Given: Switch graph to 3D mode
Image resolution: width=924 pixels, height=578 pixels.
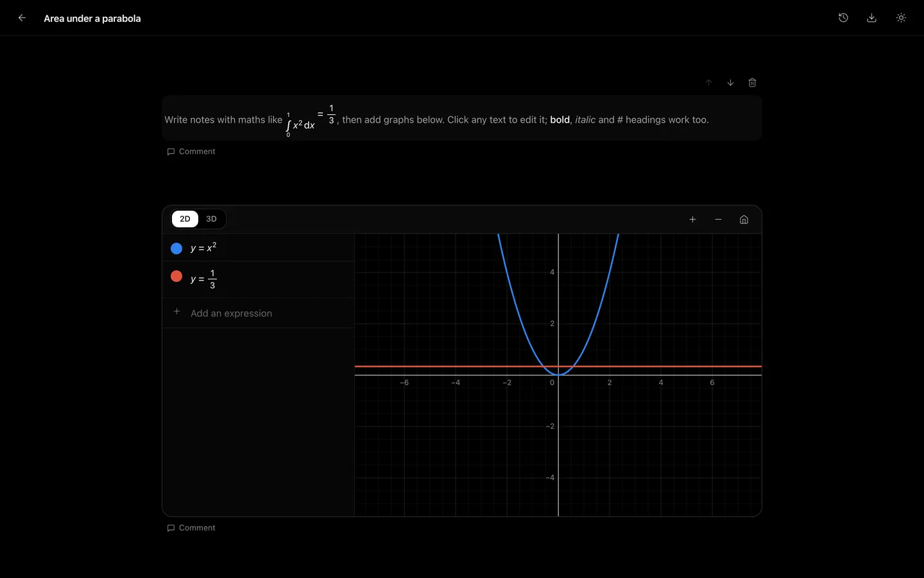Looking at the screenshot, I should tap(211, 219).
